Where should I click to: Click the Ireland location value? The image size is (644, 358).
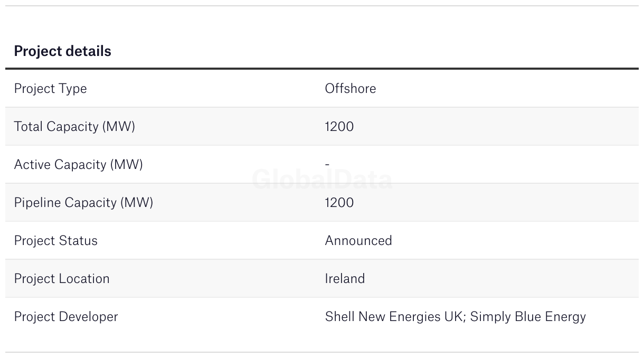pos(345,279)
